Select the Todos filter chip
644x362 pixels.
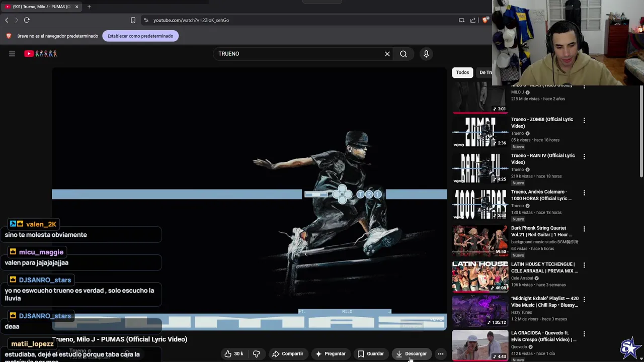click(462, 72)
